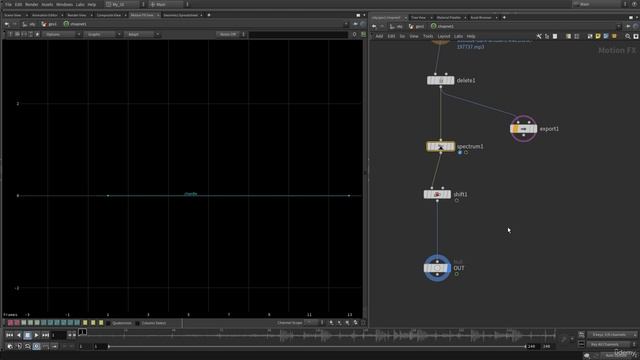This screenshot has width=640, height=360.
Task: Step back one frame
Action: (x=19, y=335)
